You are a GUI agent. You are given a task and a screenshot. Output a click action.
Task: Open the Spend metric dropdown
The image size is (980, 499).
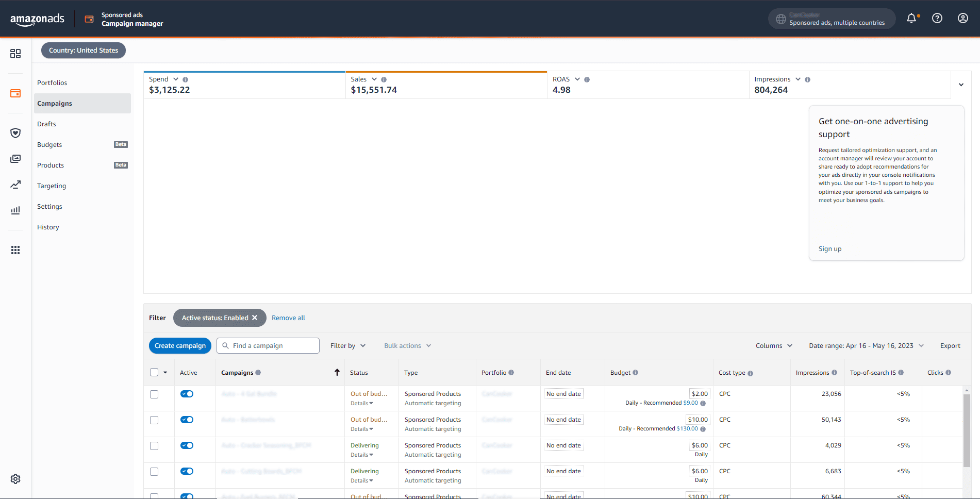point(176,79)
